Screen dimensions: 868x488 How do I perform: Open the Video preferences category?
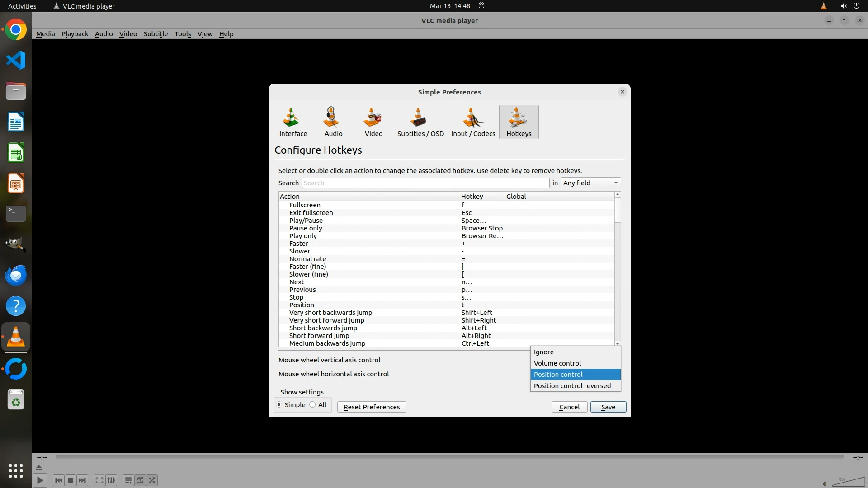point(373,122)
